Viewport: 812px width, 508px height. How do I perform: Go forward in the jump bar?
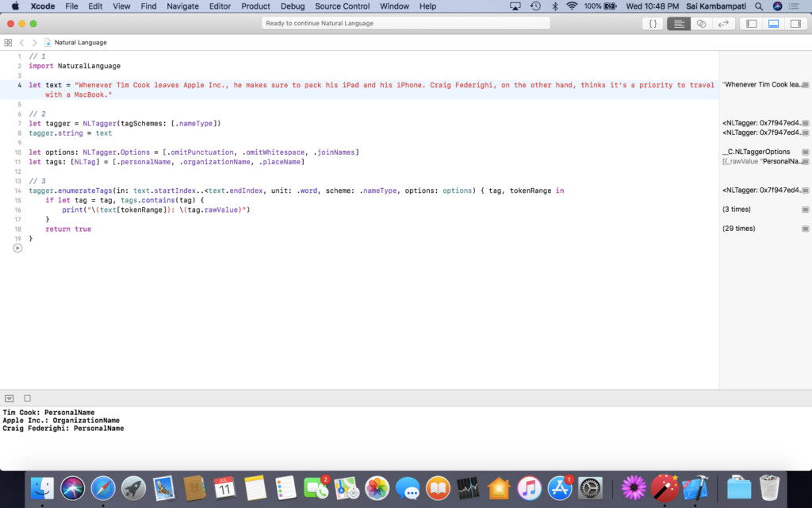[34, 43]
